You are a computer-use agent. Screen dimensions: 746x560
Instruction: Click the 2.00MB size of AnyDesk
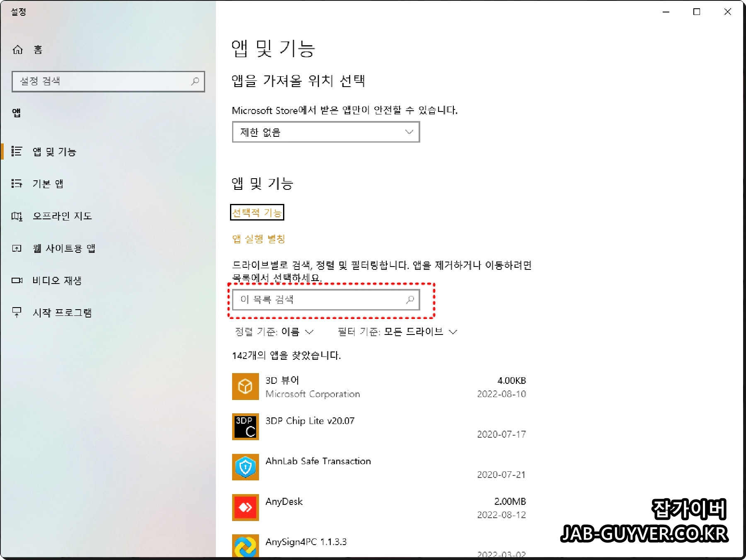point(510,502)
